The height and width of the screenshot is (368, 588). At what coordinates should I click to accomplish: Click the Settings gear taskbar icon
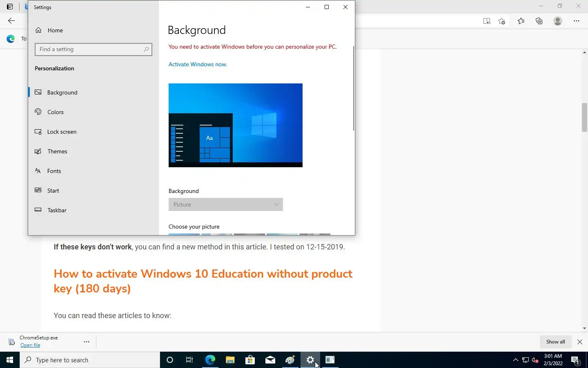pos(310,360)
